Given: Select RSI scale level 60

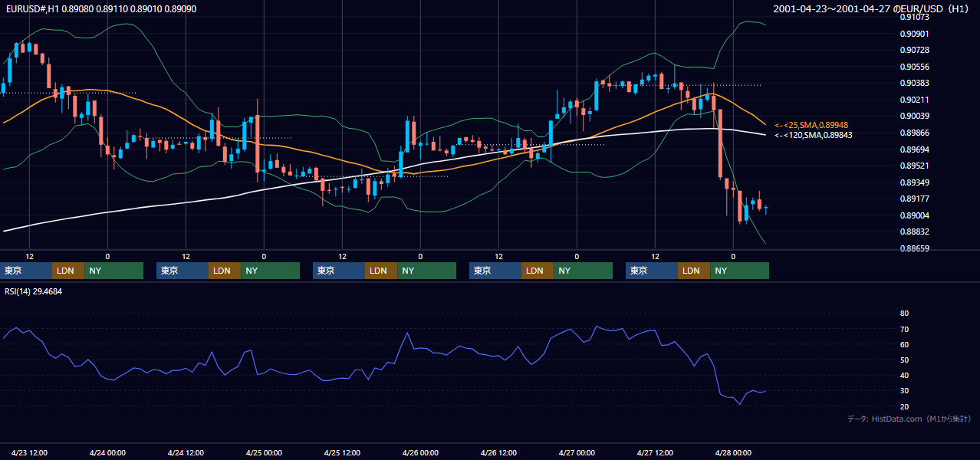Looking at the screenshot, I should [904, 344].
